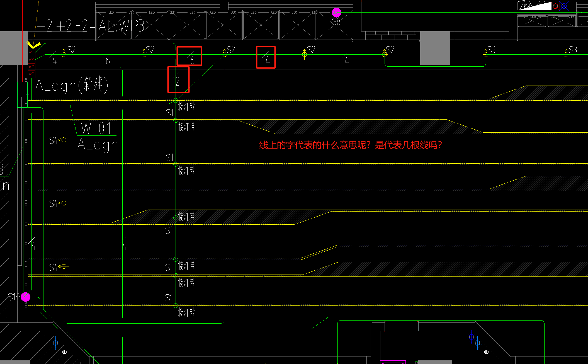Screen dimensions: 588x364
Task: Click the bottom switch in the red switch panel
Action: pyautogui.click(x=31, y=74)
